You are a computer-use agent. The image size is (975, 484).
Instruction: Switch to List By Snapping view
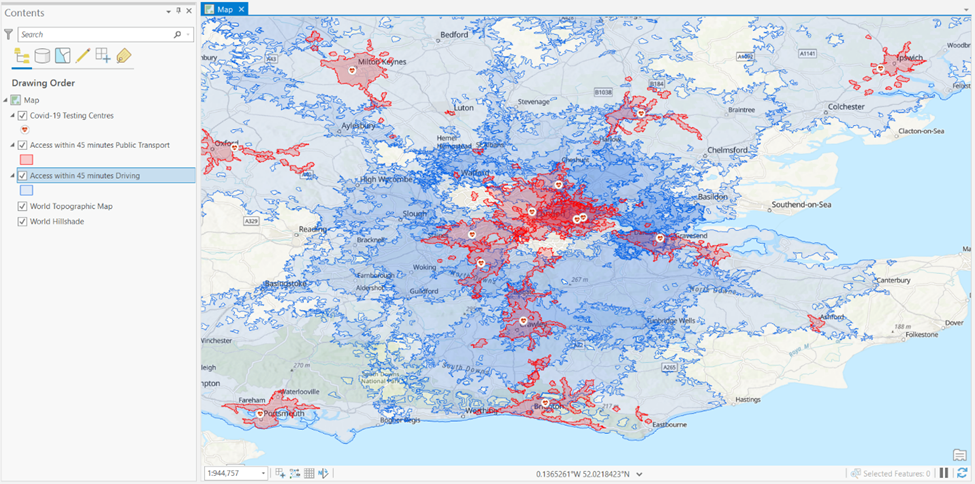[x=103, y=56]
